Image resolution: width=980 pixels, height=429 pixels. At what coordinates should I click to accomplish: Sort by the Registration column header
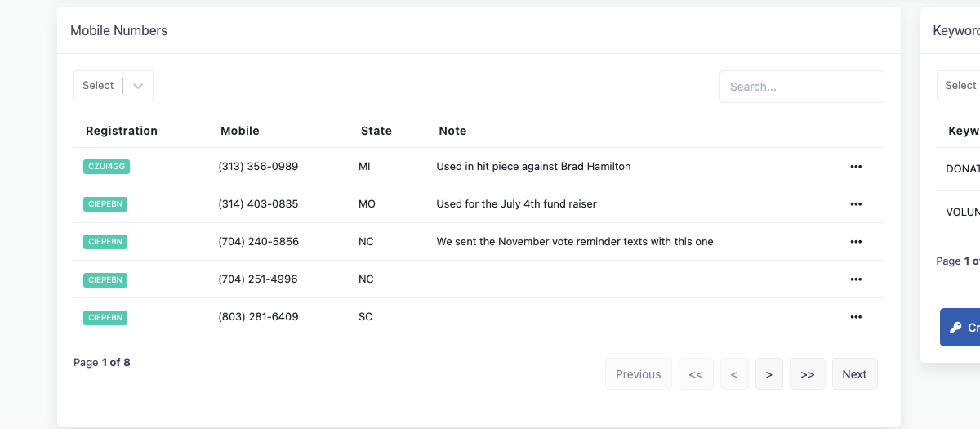tap(122, 131)
